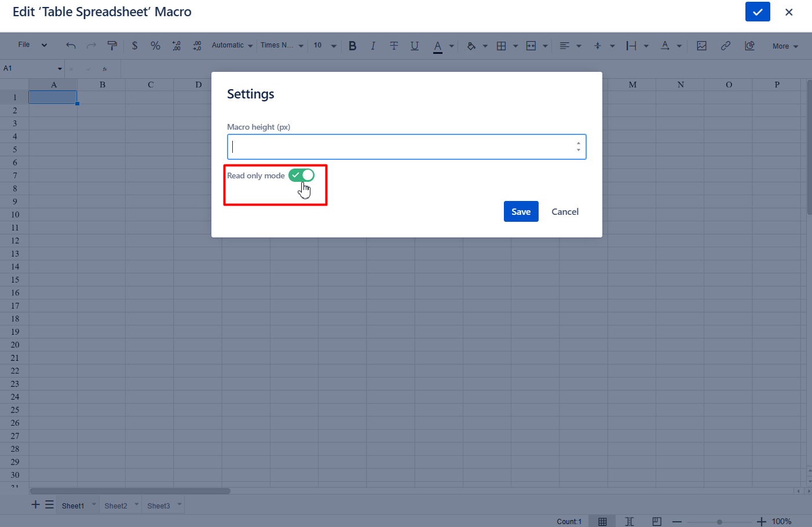Apply strikethrough formatting

point(394,46)
